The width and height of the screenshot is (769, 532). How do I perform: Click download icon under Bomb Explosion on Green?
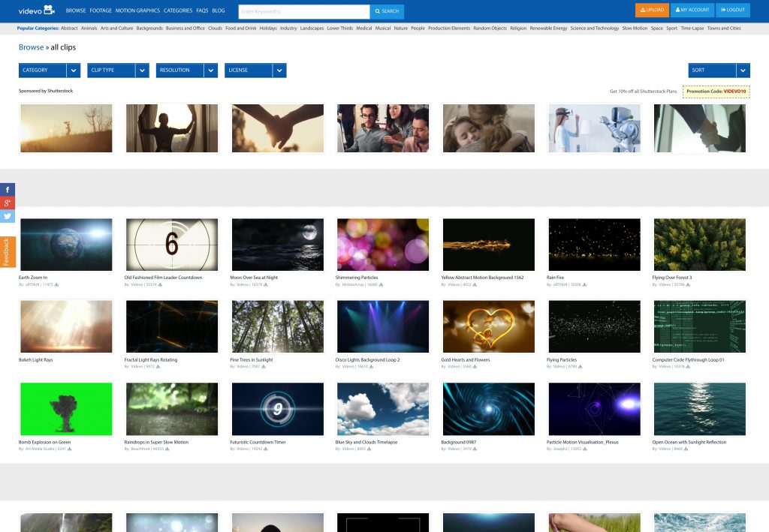click(x=69, y=449)
